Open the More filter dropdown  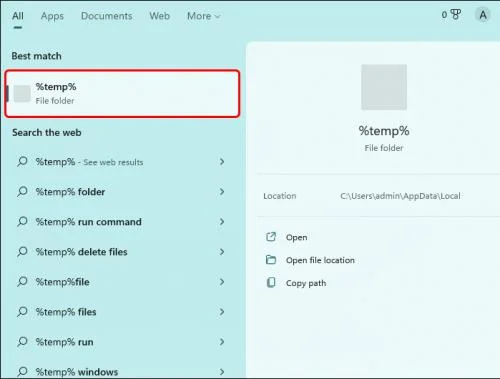(x=204, y=16)
